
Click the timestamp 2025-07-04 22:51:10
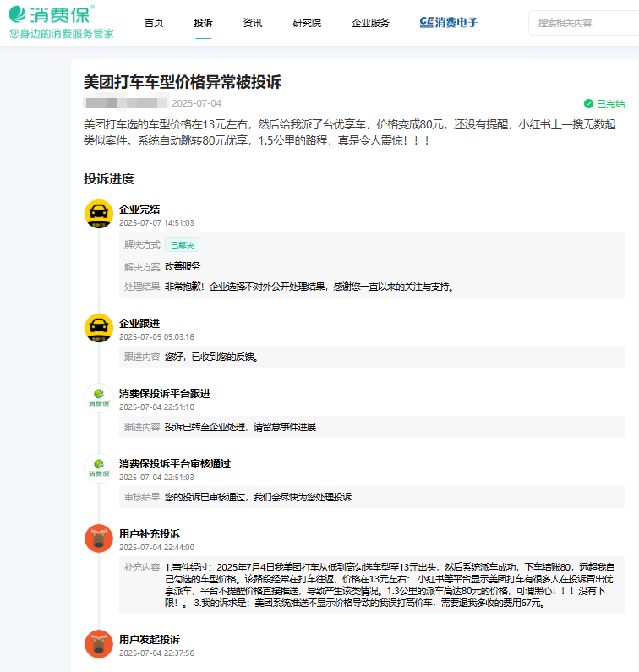click(x=156, y=407)
